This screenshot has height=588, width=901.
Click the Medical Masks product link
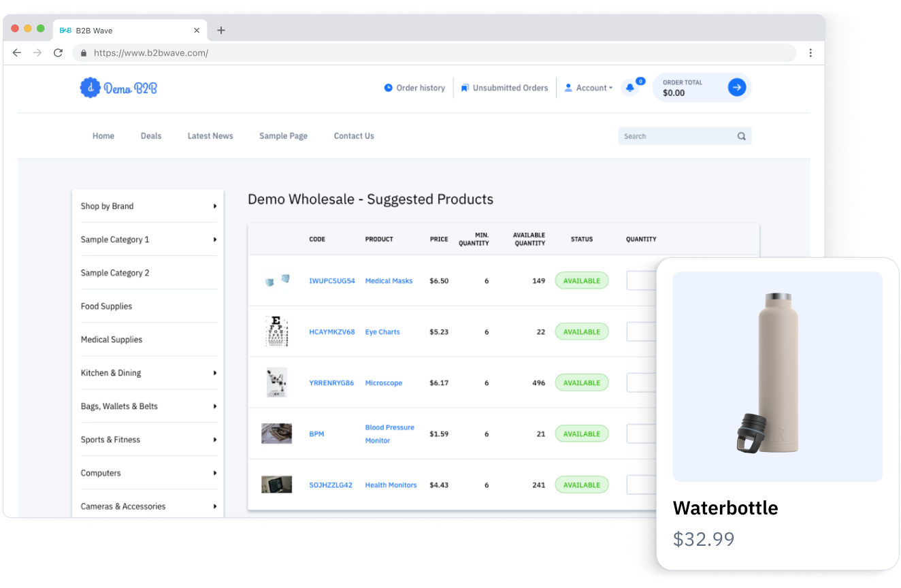[389, 281]
